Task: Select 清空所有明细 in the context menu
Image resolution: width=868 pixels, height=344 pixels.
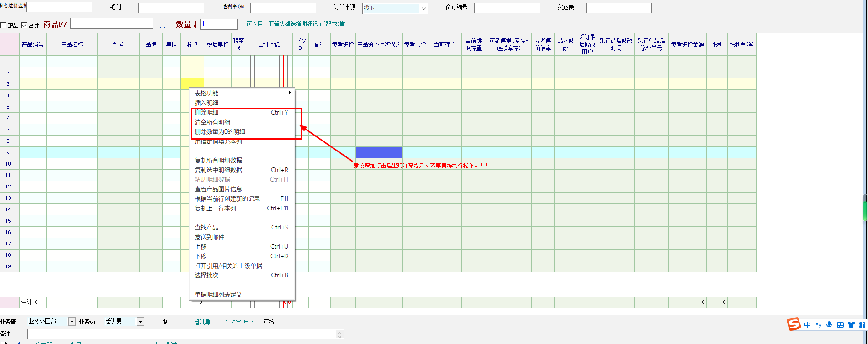Action: (212, 122)
